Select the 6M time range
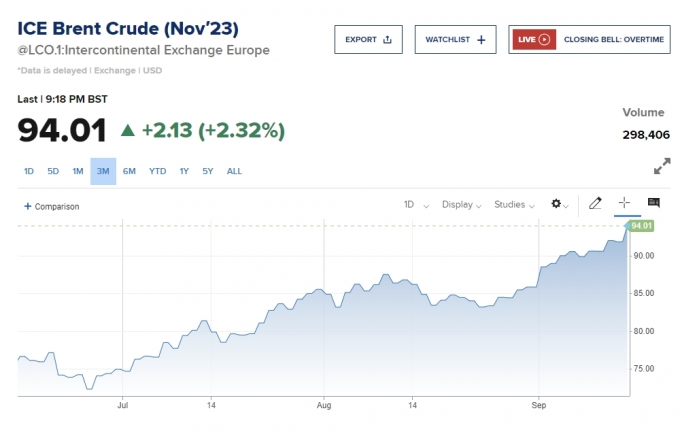The width and height of the screenshot is (680, 432). click(x=129, y=171)
